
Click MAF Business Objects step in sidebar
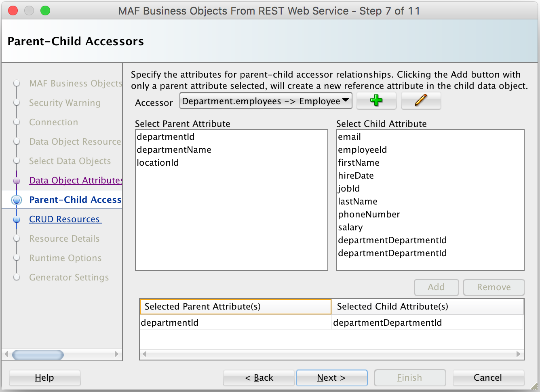coord(76,83)
